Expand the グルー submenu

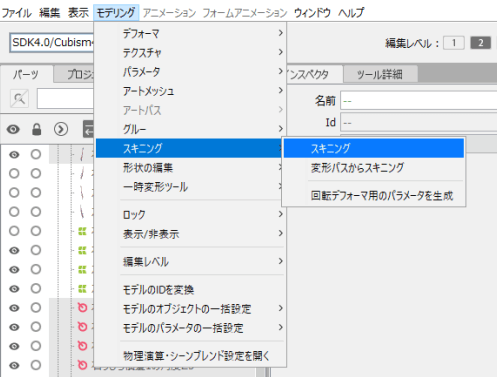[191, 129]
